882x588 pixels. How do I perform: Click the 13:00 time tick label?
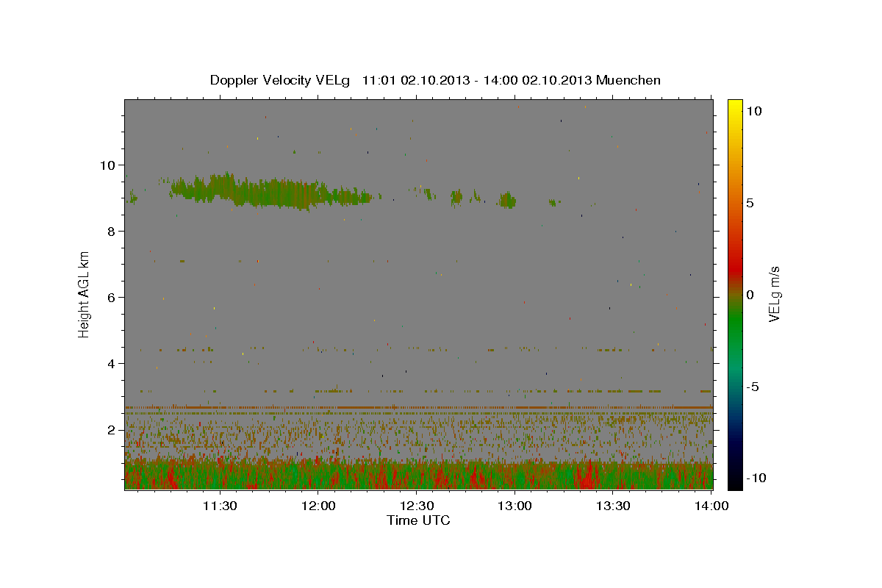point(514,506)
